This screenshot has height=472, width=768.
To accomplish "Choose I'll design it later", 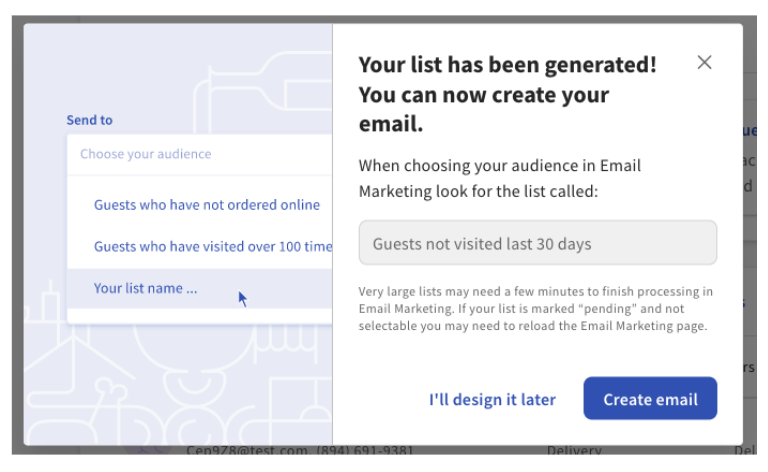I will tap(492, 399).
